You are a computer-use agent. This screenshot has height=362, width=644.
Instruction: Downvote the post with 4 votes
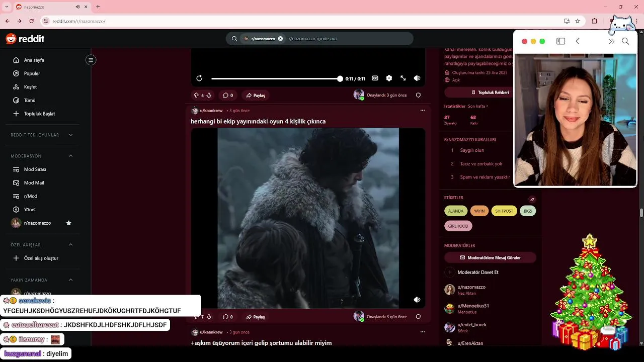209,95
